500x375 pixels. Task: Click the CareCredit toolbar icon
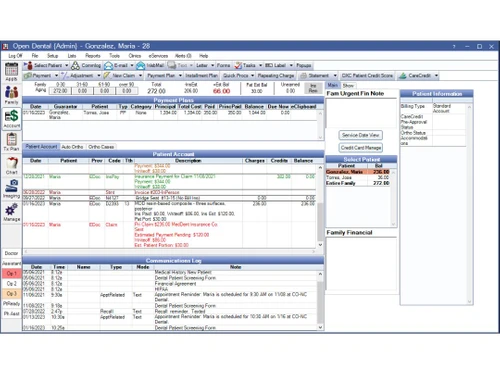click(403, 76)
